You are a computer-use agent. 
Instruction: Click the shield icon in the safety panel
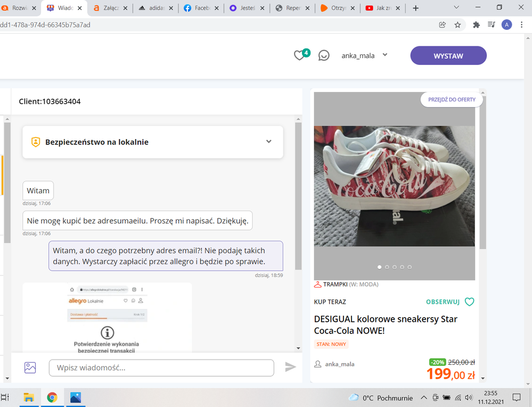[x=36, y=142]
